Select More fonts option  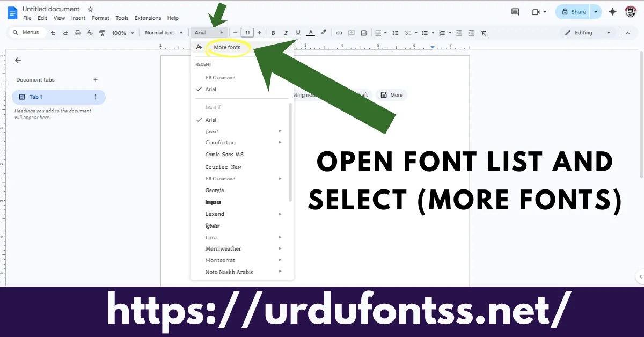pyautogui.click(x=227, y=47)
